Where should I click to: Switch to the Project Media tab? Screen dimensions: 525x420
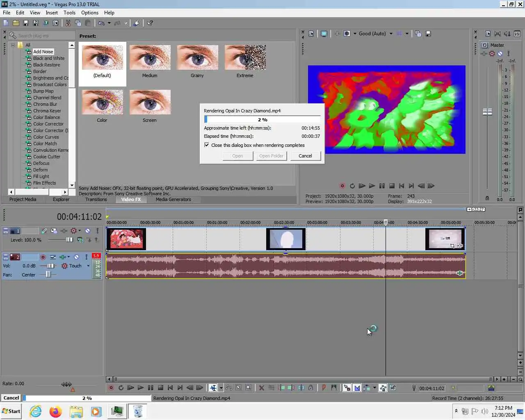click(23, 199)
